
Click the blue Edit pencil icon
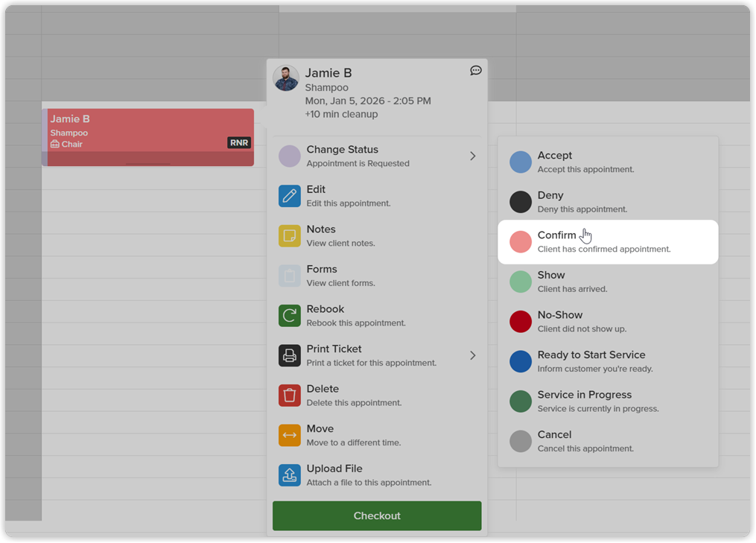289,196
